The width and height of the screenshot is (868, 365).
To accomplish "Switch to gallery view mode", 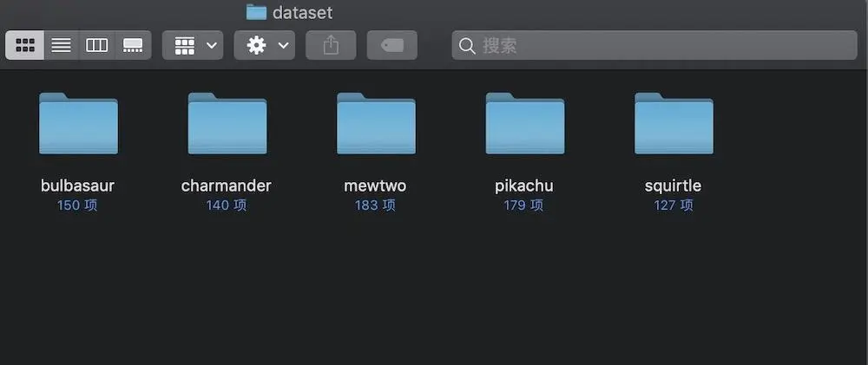I will point(133,45).
